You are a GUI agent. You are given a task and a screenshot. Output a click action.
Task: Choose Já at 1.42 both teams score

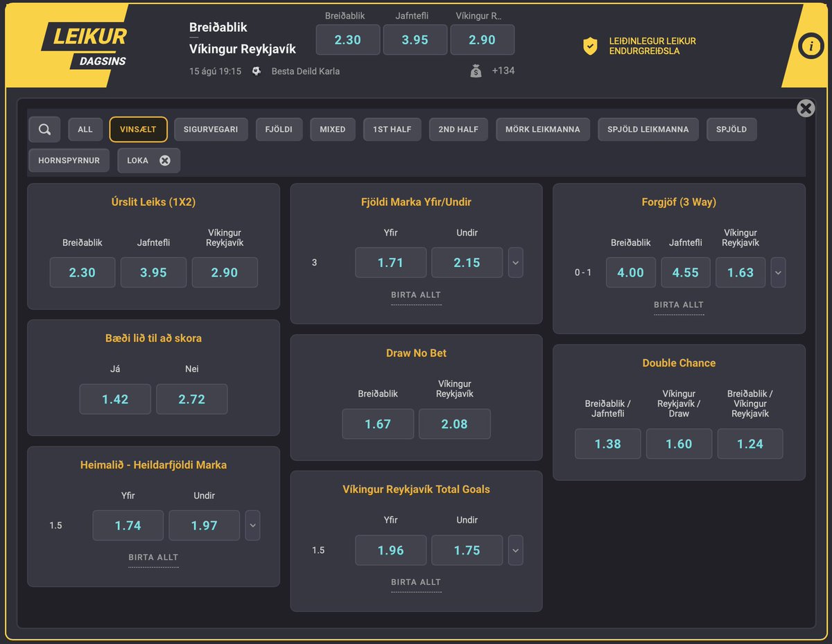coord(115,399)
